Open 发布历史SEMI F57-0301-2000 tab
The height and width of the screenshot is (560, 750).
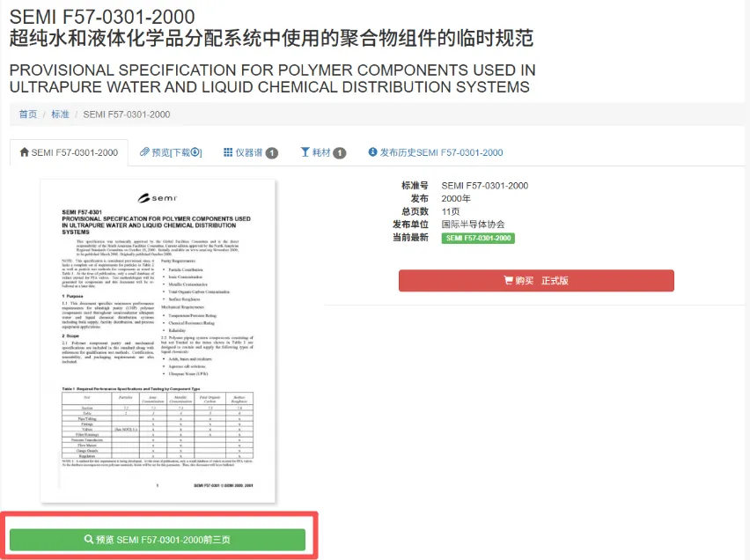point(435,152)
